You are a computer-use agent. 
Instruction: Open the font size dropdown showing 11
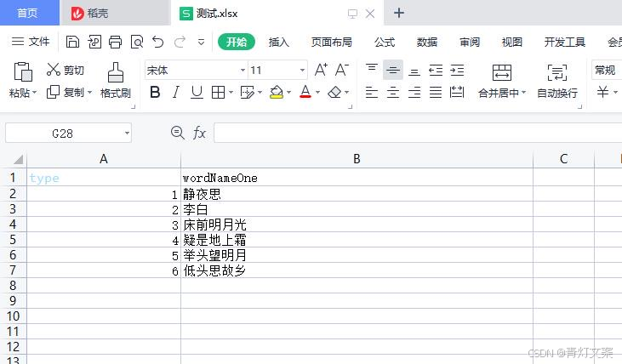coord(302,71)
